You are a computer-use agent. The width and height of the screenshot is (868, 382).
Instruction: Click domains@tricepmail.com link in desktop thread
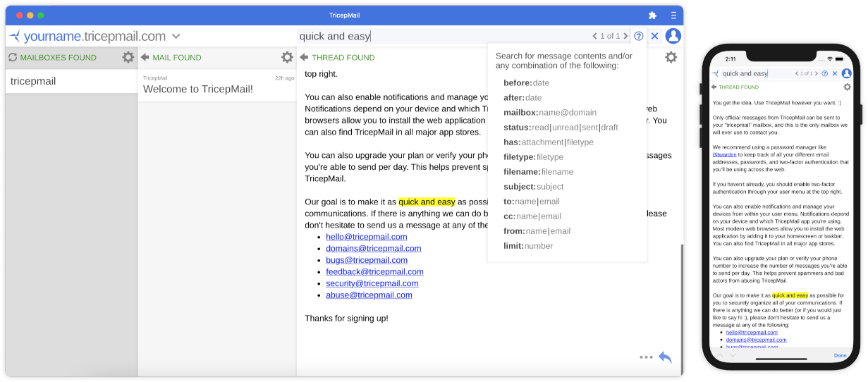[374, 248]
